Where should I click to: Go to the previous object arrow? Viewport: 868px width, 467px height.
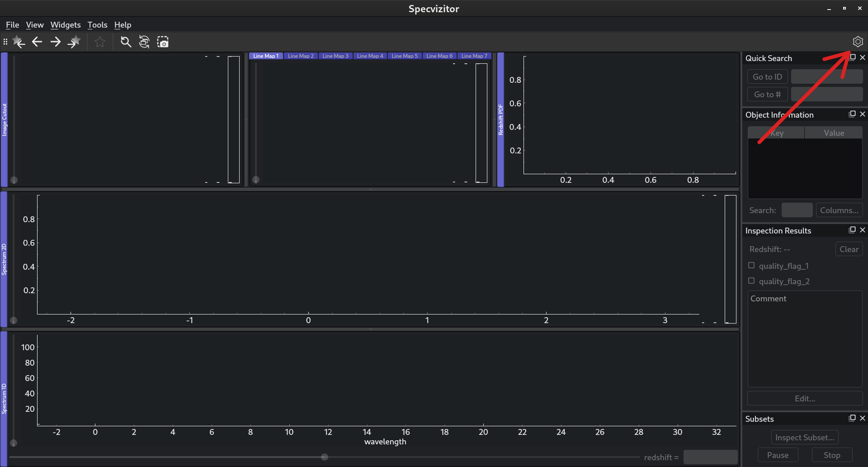point(37,42)
